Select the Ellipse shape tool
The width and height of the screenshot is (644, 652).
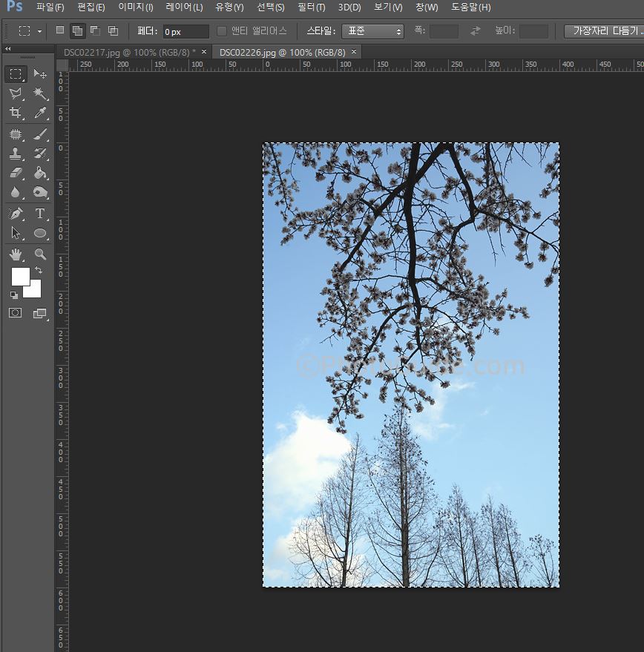[x=40, y=233]
